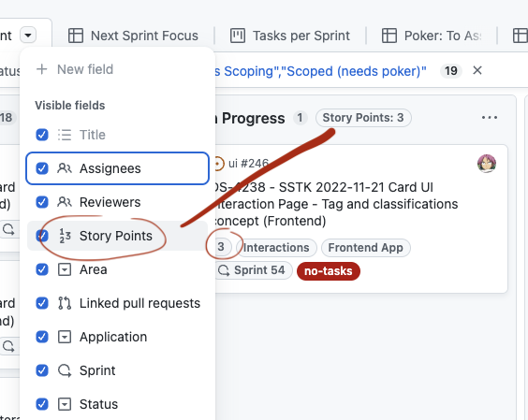The image size is (528, 420).
Task: Click the assignee avatar on card #246
Action: pos(487,164)
